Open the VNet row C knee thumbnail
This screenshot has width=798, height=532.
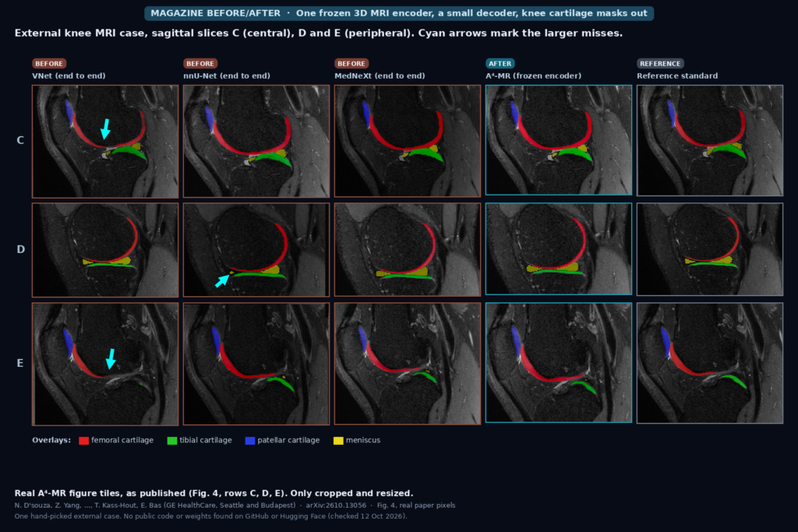(105, 142)
